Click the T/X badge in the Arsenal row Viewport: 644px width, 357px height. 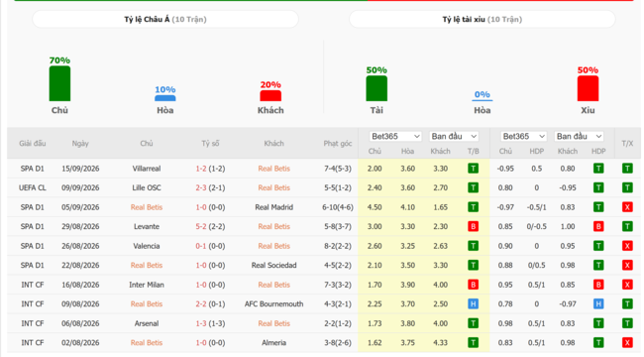click(x=627, y=323)
